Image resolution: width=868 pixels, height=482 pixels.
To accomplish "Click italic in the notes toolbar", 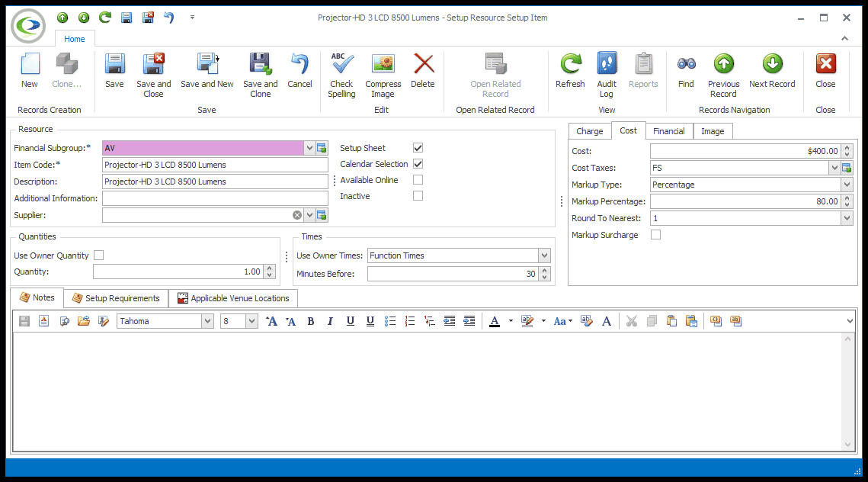I will point(331,321).
